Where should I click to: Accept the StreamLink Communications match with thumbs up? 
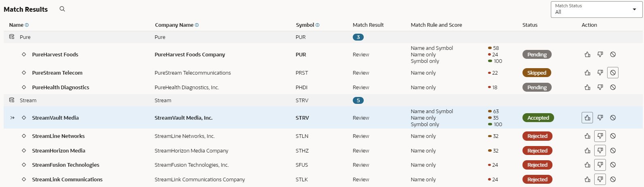(x=587, y=179)
